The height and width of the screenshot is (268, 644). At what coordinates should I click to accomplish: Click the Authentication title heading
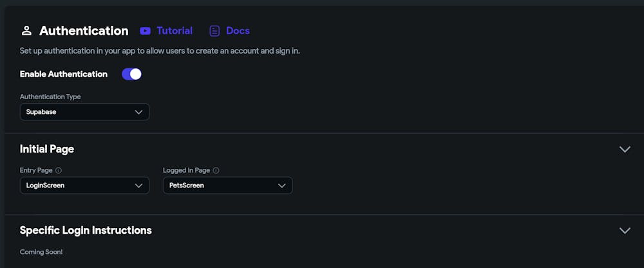tap(84, 30)
